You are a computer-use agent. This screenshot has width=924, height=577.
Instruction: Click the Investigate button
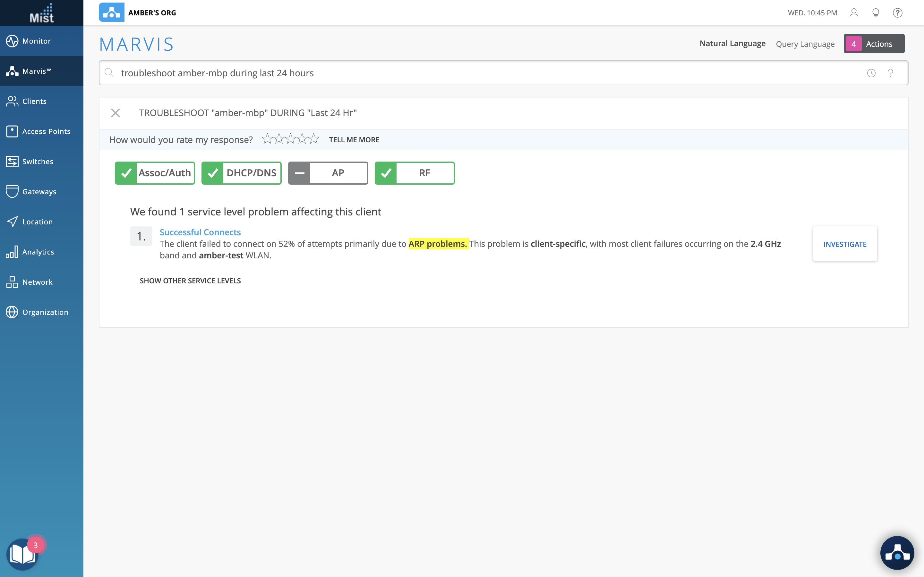(844, 244)
